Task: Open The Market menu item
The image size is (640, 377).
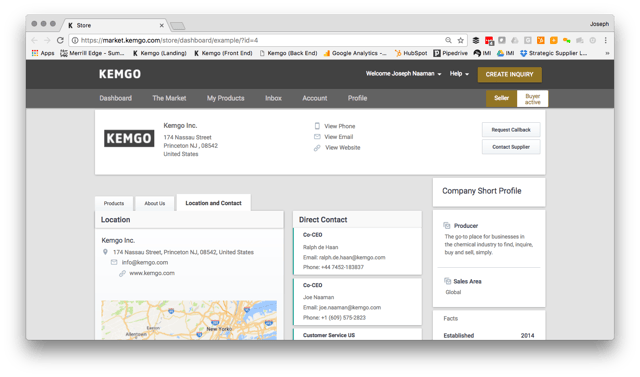Action: 169,98
